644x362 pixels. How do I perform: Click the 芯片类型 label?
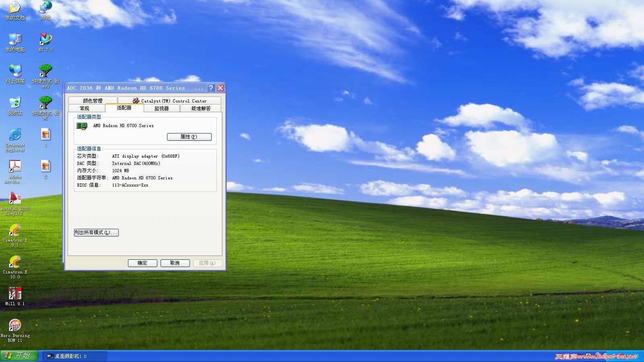[x=87, y=156]
